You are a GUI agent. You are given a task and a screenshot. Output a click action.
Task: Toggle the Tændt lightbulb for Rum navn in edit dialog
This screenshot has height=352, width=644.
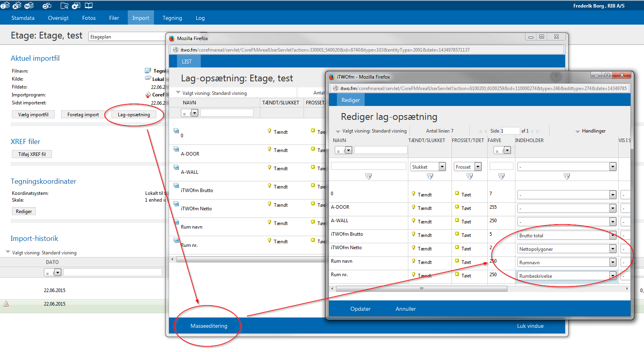point(413,262)
